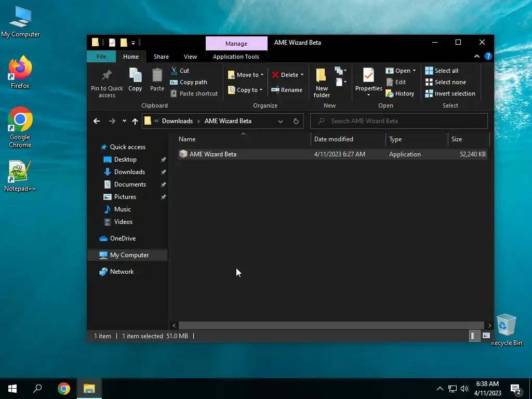Viewport: 532px width, 399px height.
Task: Open the Application Tools tab
Action: pyautogui.click(x=236, y=57)
